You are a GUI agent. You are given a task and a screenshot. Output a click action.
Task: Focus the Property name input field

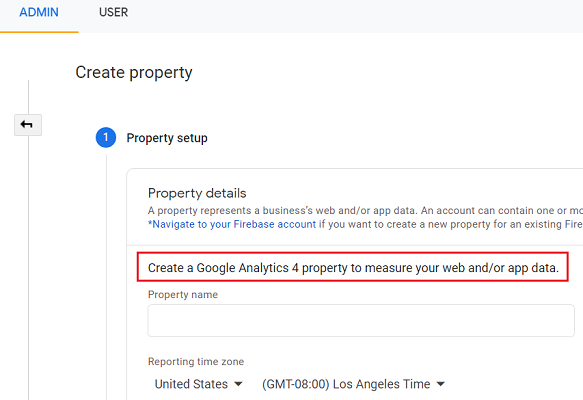click(x=361, y=320)
